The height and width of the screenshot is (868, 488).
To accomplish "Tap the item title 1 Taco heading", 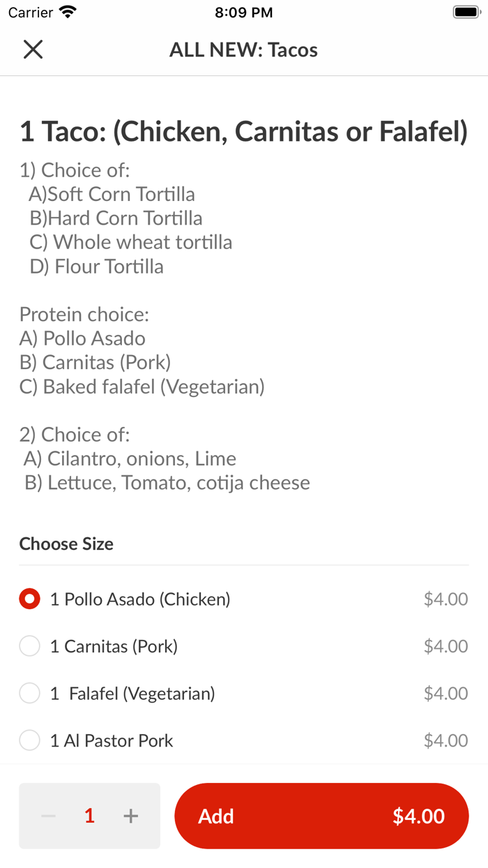I will click(243, 131).
